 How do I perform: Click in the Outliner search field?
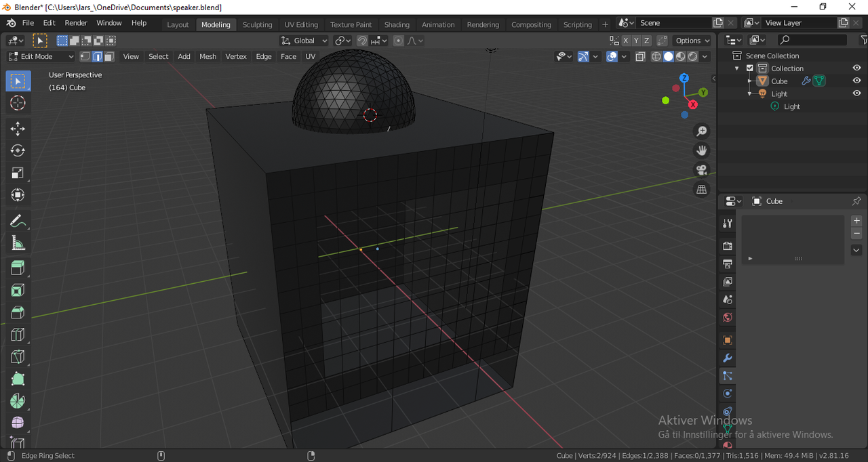point(814,40)
